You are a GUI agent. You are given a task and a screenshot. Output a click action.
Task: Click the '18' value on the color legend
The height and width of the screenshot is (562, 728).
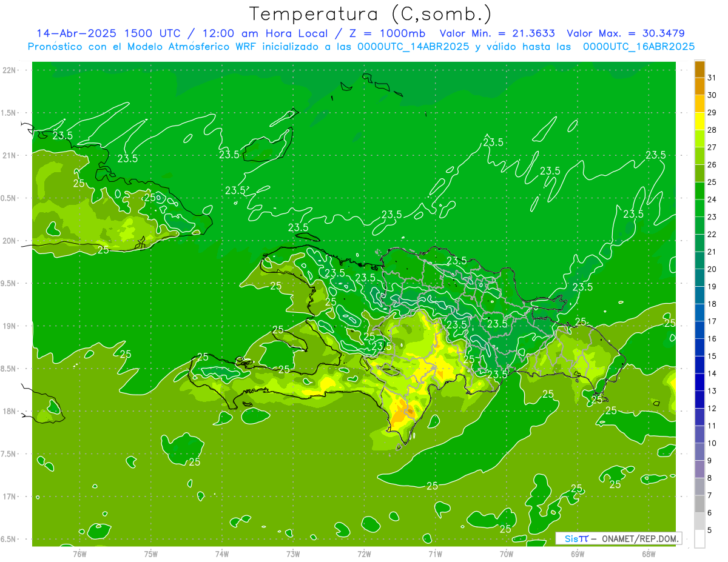[712, 304]
